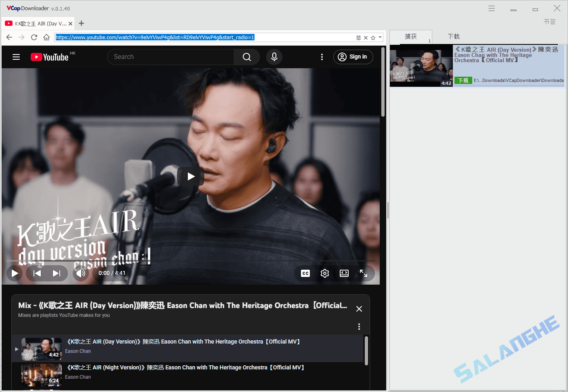The image size is (568, 392).
Task: Toggle bookmark star in the address bar
Action: pyautogui.click(x=372, y=37)
